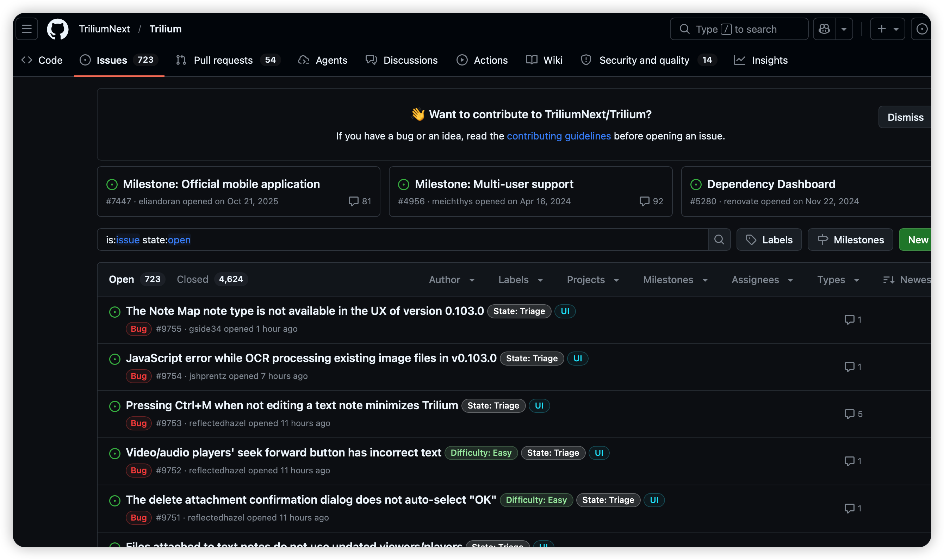Image resolution: width=944 pixels, height=560 pixels.
Task: Open issue about Note Map note type
Action: tap(305, 311)
